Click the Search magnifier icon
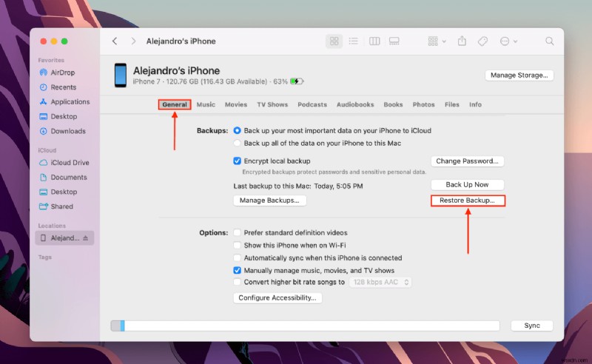 point(549,41)
